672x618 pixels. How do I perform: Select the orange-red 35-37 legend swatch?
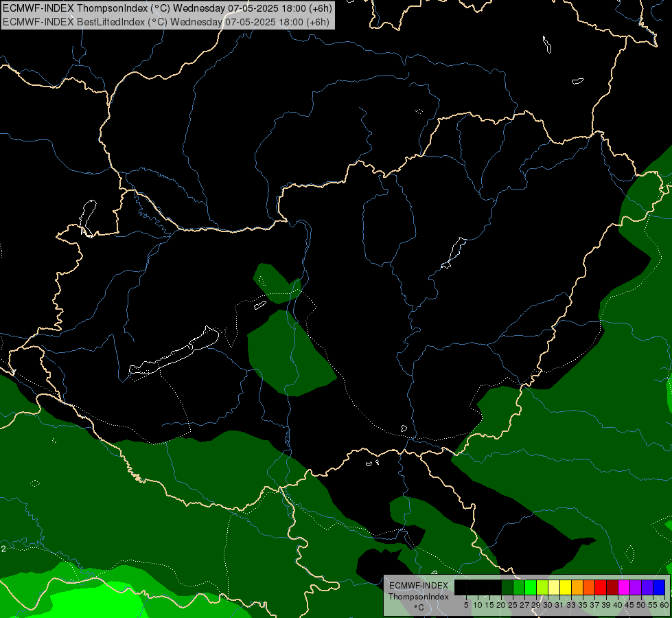pos(589,587)
